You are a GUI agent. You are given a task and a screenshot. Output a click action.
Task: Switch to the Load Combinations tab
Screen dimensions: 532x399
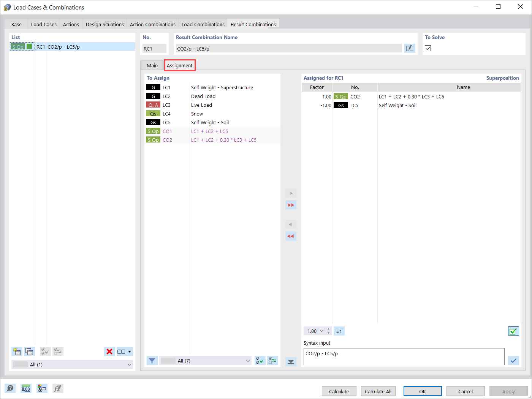[x=203, y=24]
